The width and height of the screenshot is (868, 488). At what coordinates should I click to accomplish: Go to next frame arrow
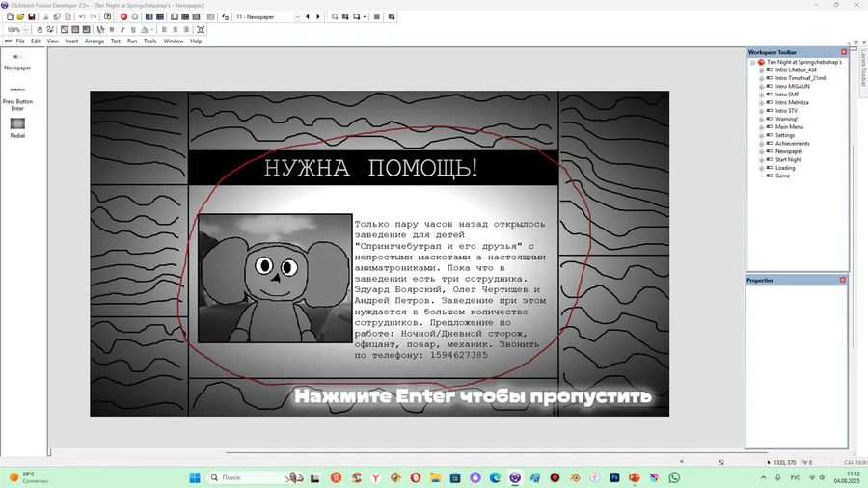point(318,17)
